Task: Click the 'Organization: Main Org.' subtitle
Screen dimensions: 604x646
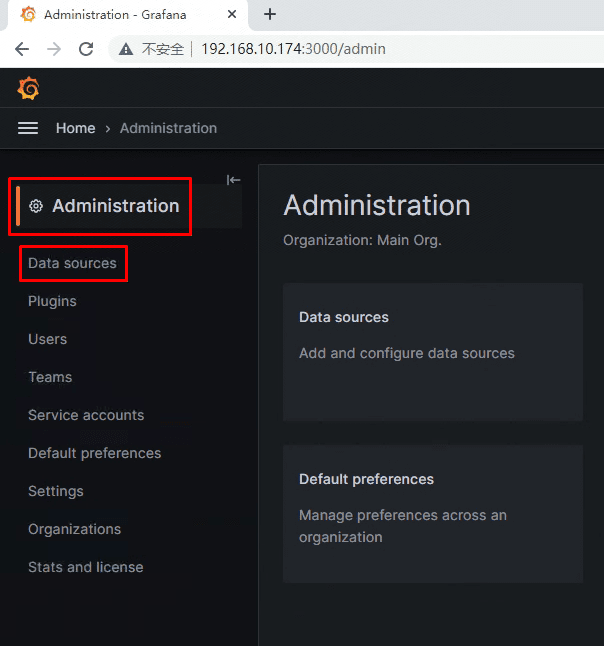Action: point(363,240)
